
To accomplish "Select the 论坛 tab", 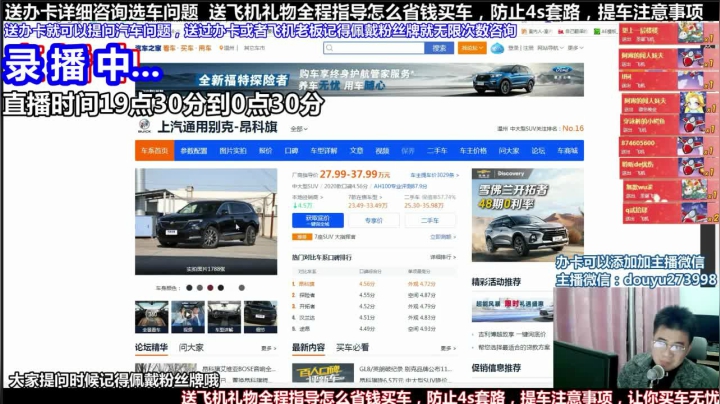I will pyautogui.click(x=538, y=151).
